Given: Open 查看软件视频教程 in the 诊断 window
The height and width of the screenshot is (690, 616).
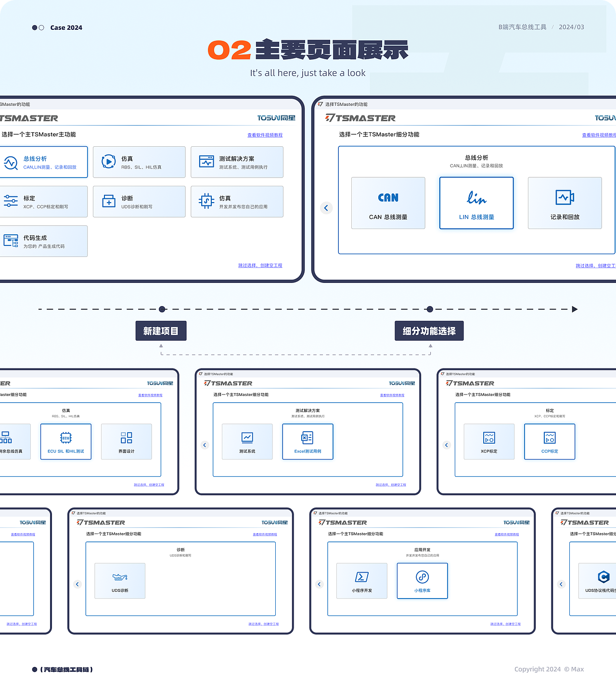Looking at the screenshot, I should coord(265,534).
